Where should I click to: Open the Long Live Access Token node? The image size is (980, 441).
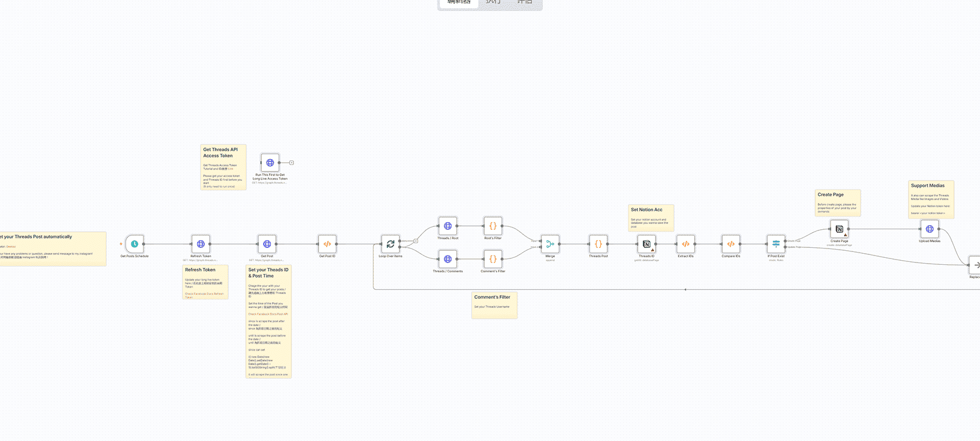point(270,163)
